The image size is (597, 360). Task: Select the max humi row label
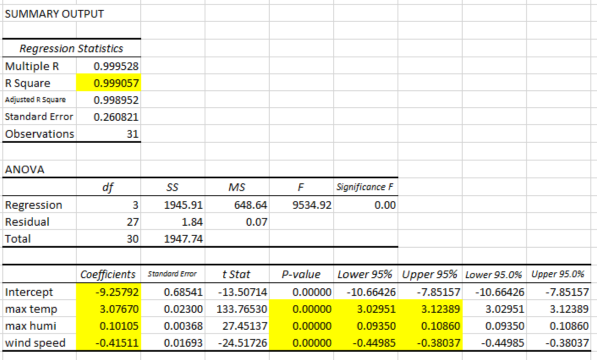point(30,326)
